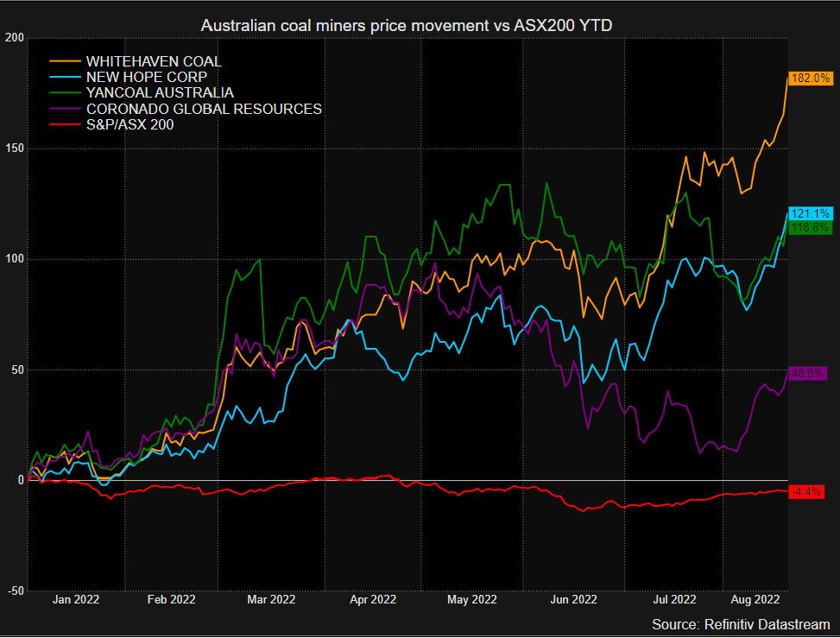Select the blue 121.1% value label
Image resolution: width=840 pixels, height=638 pixels.
tap(810, 213)
